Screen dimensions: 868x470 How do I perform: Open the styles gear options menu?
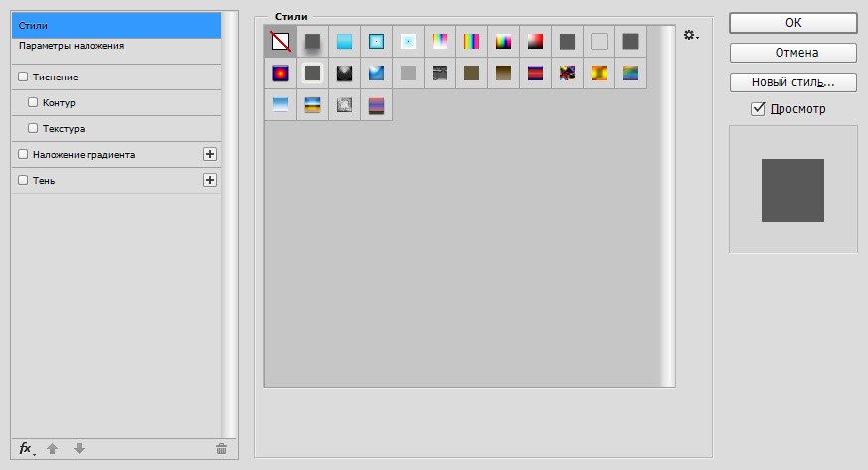pos(691,35)
